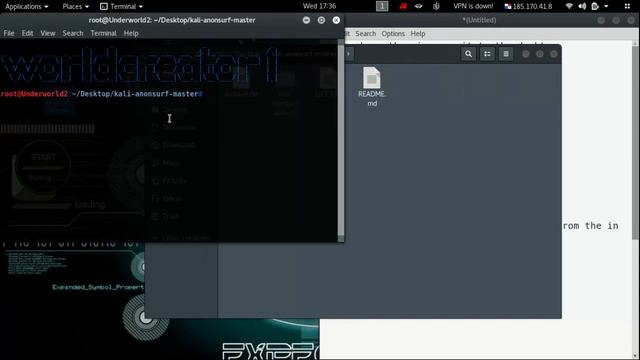This screenshot has height=360, width=640.
Task: Click the red recording icon in top bar
Action: click(403, 6)
